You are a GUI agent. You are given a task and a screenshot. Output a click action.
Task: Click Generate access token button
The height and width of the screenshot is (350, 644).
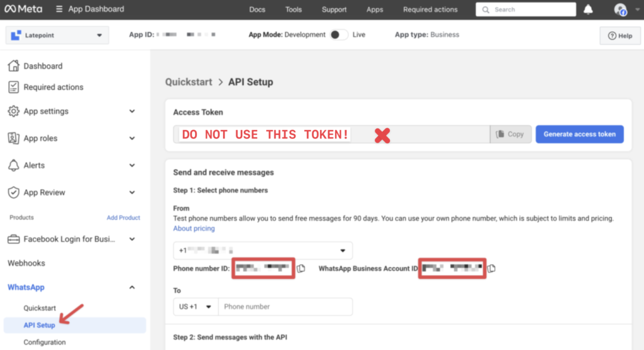click(x=579, y=134)
